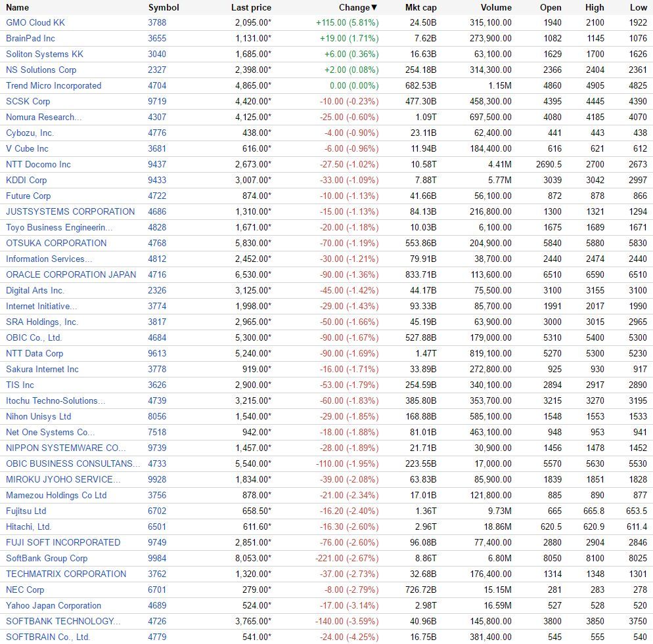Viewport: 653px width, 644px height.
Task: Open NTT Docomo Inc link
Action: [x=38, y=164]
